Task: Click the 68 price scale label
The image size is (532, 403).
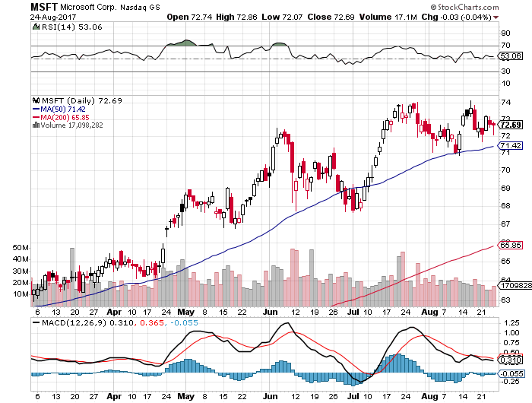Action: (x=505, y=206)
